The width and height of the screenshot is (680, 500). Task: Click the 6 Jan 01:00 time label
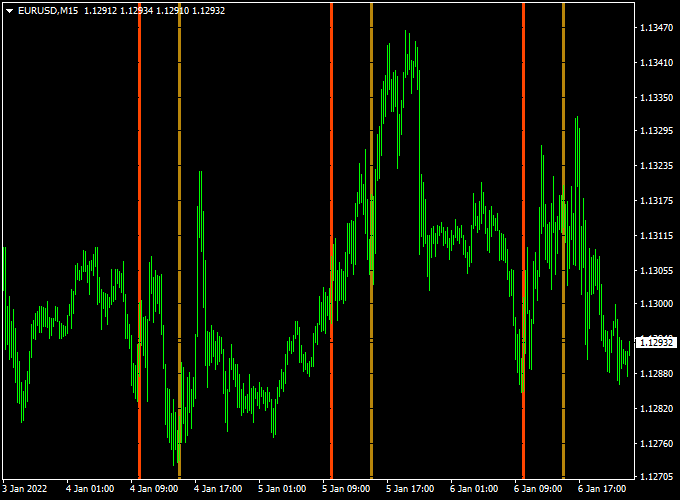pyautogui.click(x=474, y=489)
